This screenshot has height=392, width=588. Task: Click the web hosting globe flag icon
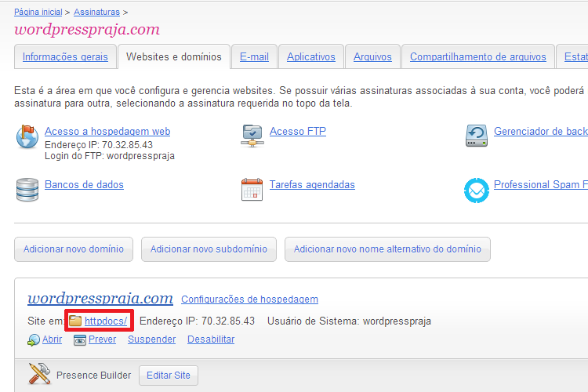click(27, 136)
